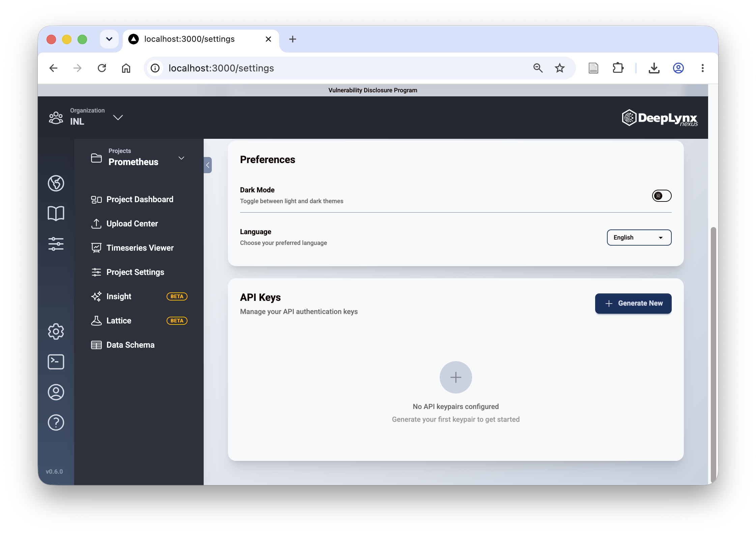This screenshot has width=756, height=535.
Task: Click the sliders icon in left rail
Action: 56,244
